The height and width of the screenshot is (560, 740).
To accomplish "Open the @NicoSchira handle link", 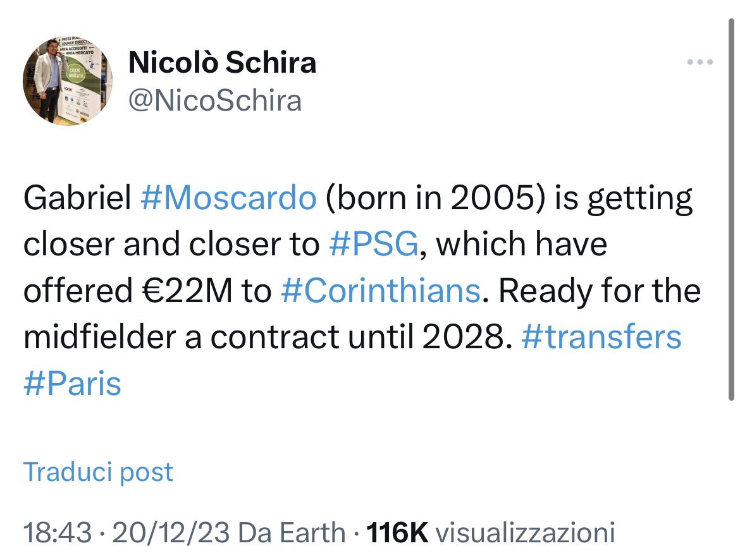I will (x=214, y=100).
